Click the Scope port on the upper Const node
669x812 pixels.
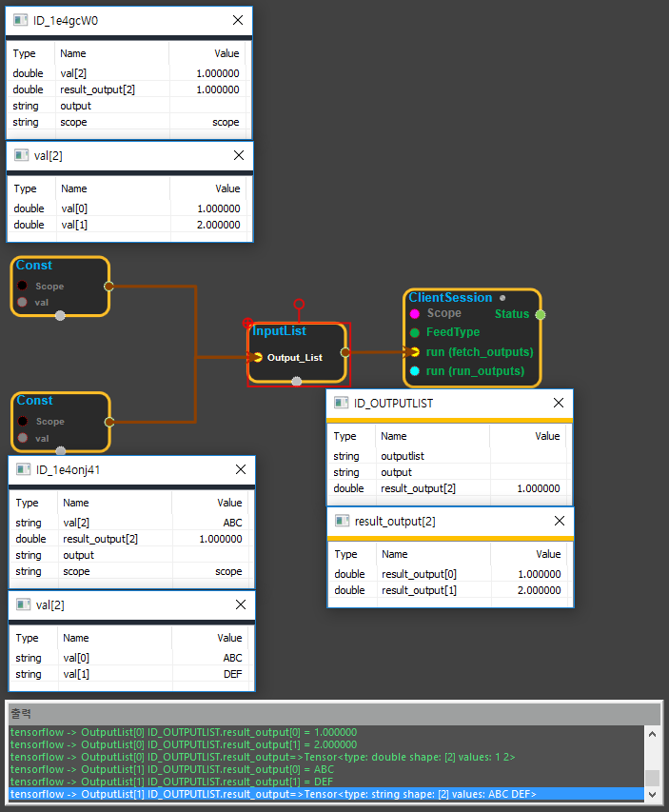coord(23,286)
